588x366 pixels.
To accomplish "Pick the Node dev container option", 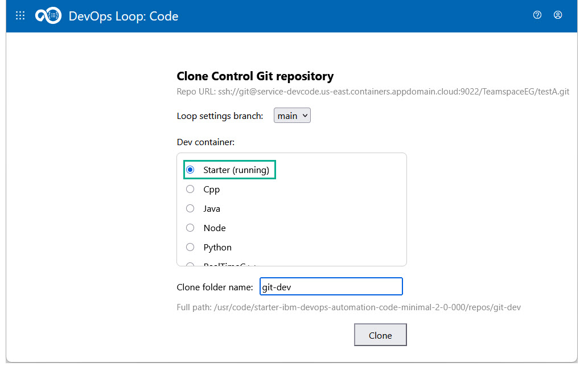I will (191, 228).
